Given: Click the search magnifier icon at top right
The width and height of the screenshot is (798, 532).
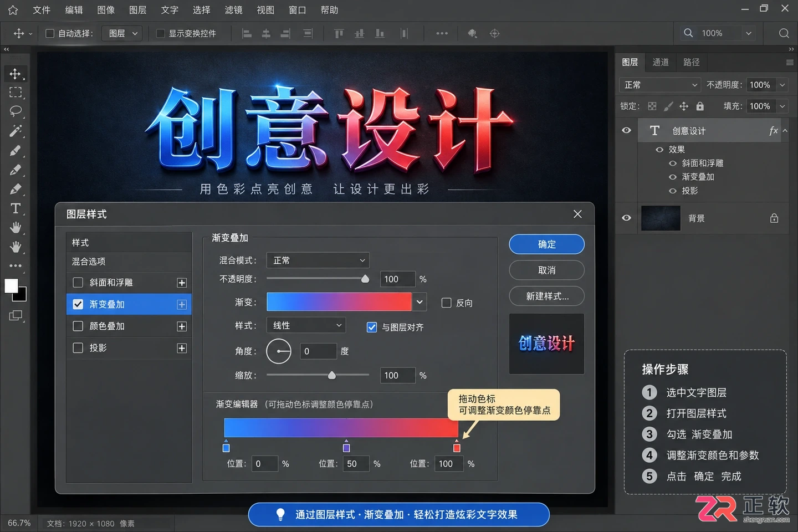Looking at the screenshot, I should point(784,33).
